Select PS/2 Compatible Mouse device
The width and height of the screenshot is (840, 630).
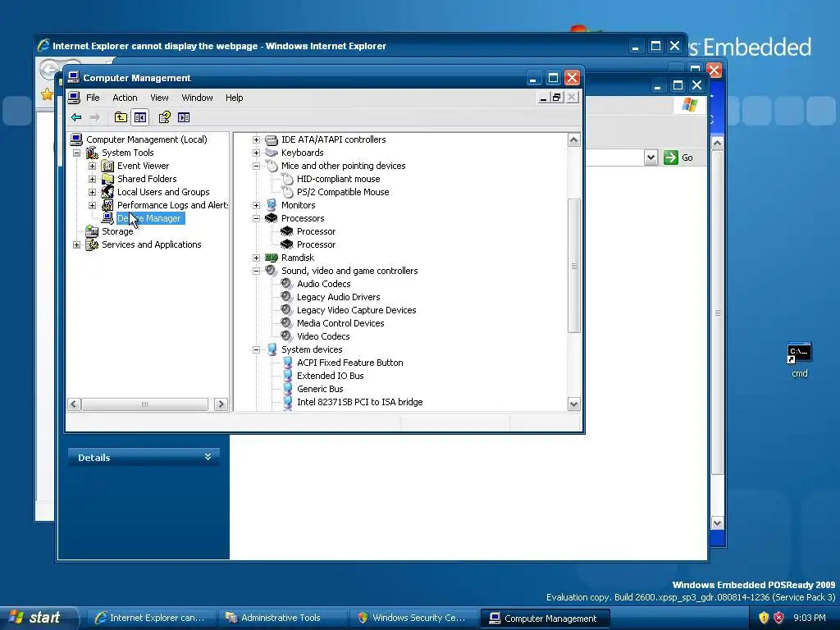click(x=343, y=192)
